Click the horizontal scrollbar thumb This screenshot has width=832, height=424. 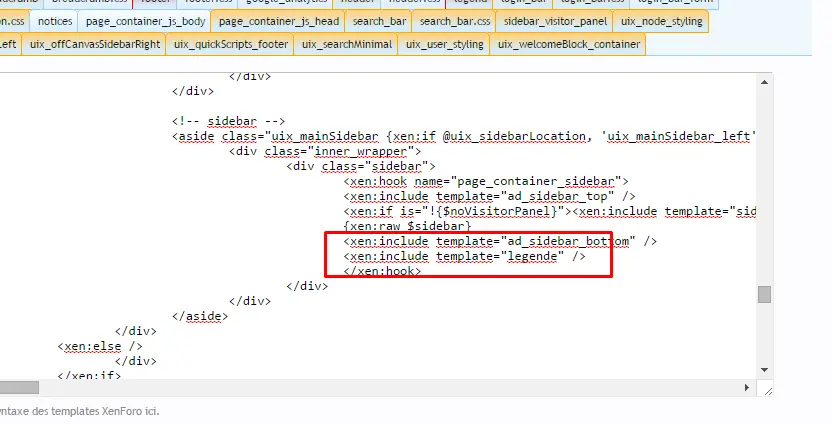(x=19, y=387)
